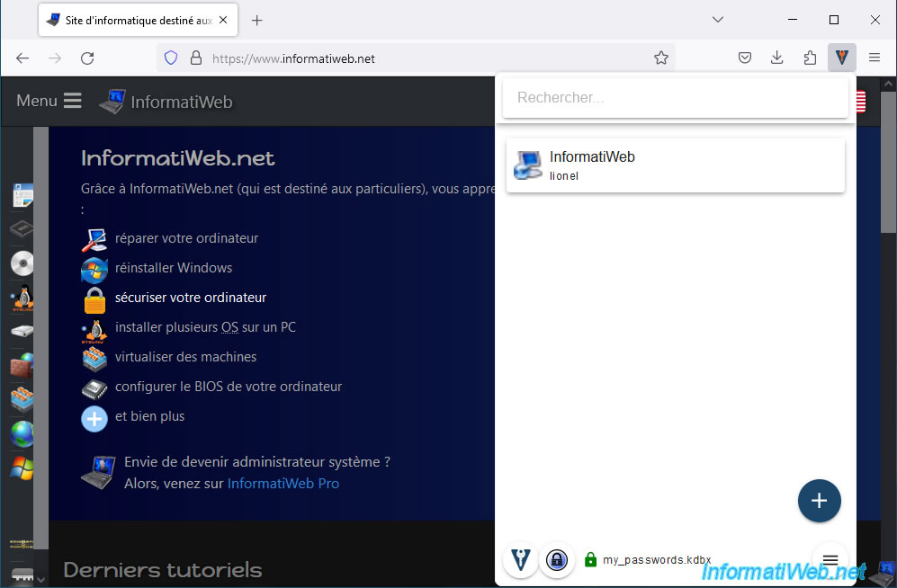This screenshot has height=588, width=897.
Task: Click the réparer votre ordinateur link
Action: 186,238
